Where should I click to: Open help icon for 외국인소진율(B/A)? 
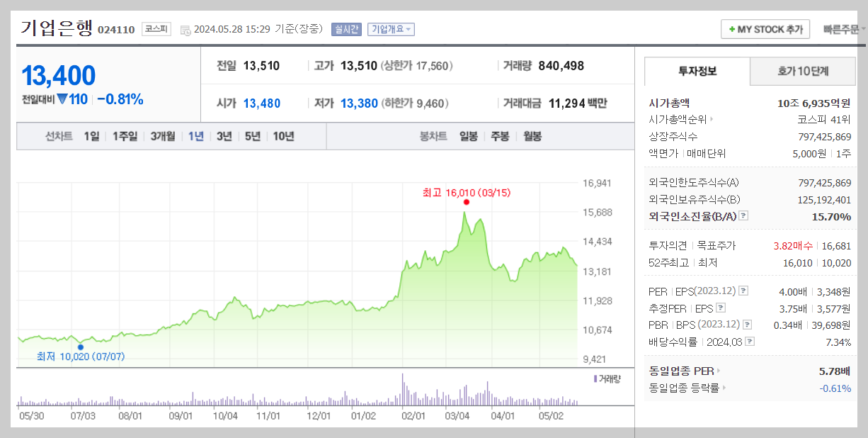coord(744,217)
